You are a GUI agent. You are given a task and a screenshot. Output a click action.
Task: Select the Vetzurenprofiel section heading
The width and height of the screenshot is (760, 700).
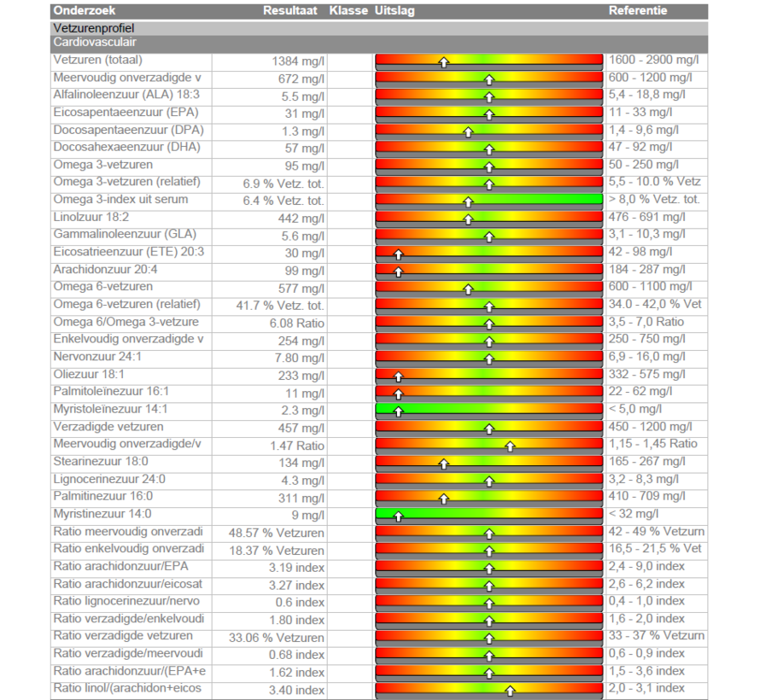(93, 27)
